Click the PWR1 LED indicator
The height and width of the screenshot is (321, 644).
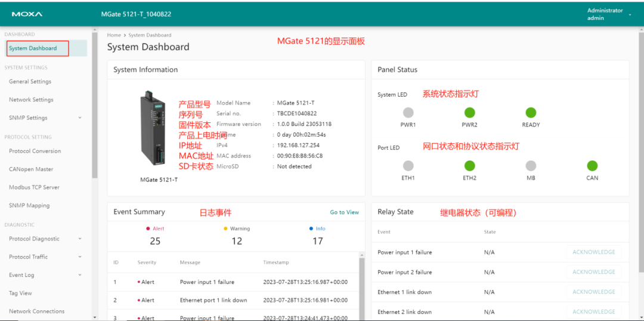(408, 112)
